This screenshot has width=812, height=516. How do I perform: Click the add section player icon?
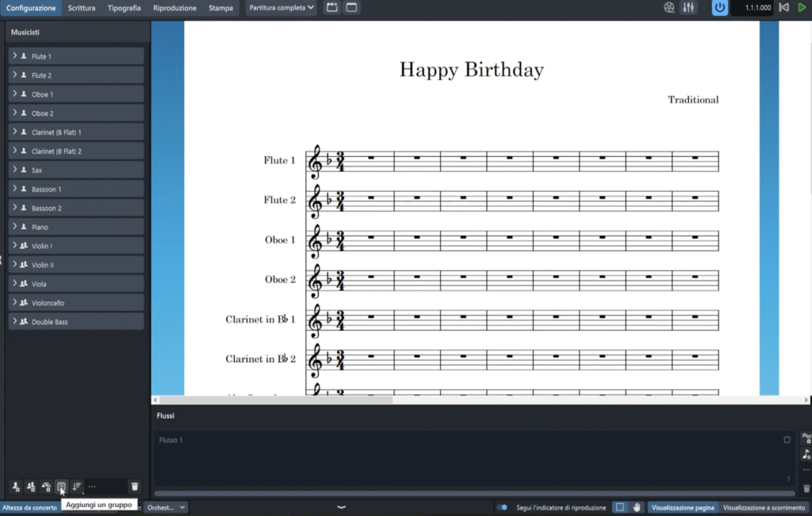[x=31, y=487]
